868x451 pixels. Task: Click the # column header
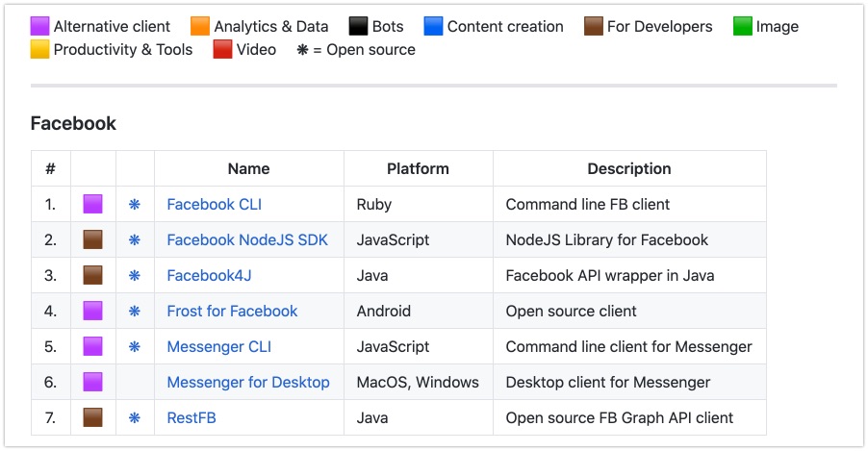coord(50,168)
